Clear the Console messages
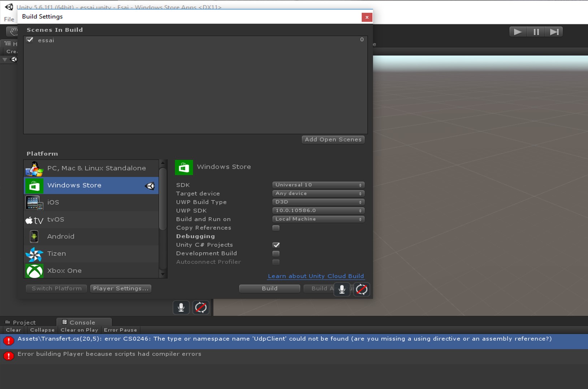The image size is (588, 389). point(13,330)
